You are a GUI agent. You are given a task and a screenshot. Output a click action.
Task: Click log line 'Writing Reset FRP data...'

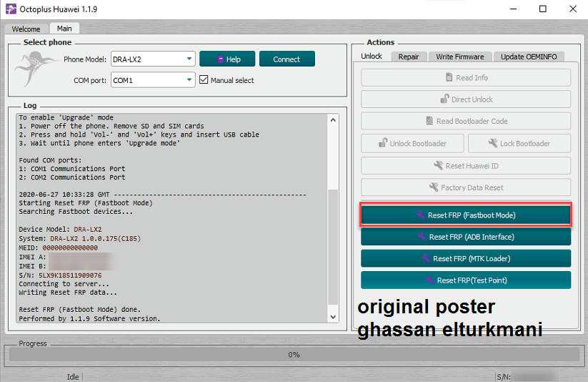pos(68,293)
